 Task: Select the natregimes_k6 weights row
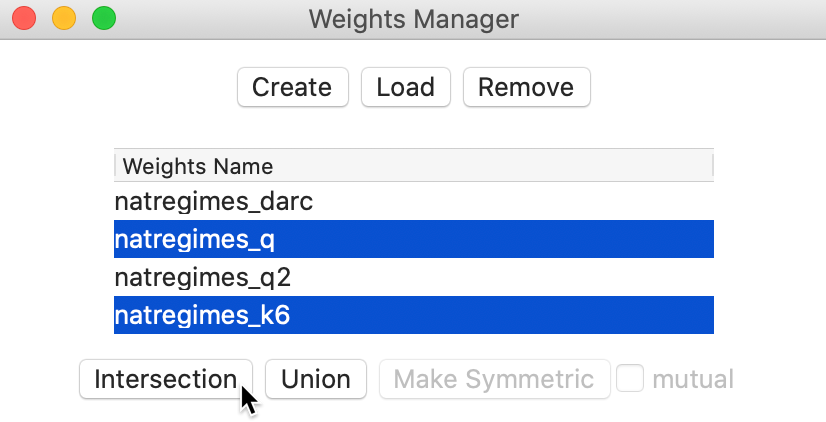(x=414, y=315)
